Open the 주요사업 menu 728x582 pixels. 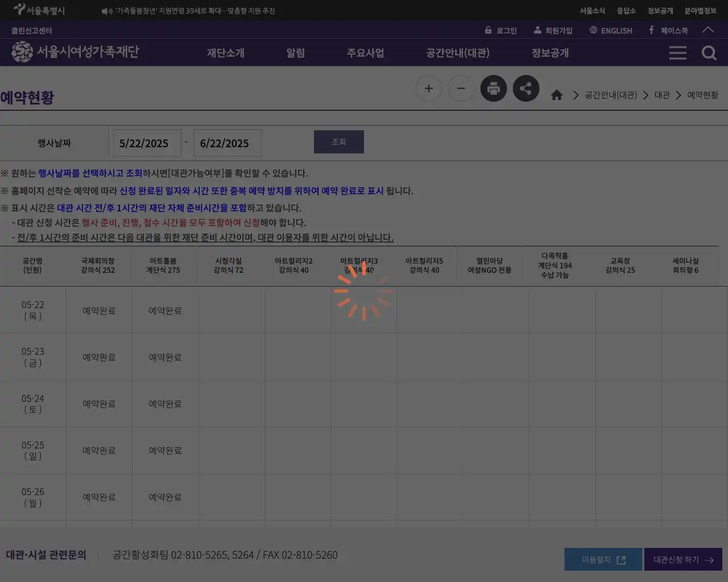[x=366, y=52]
